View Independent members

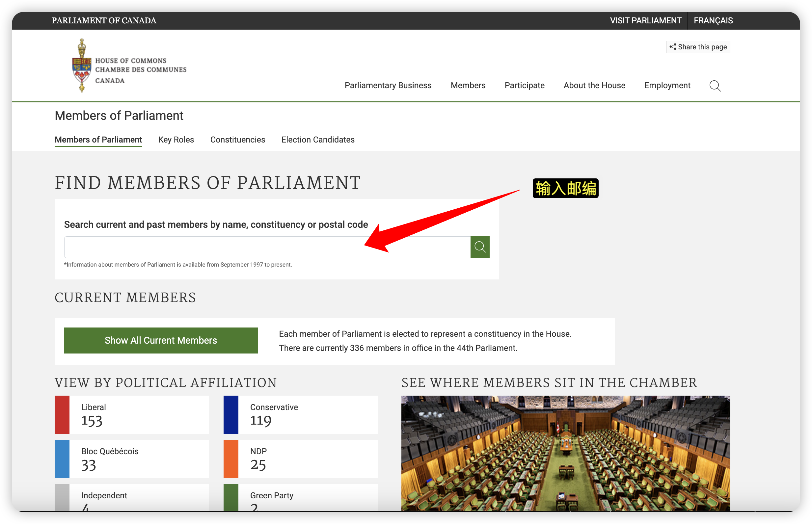[x=132, y=497]
